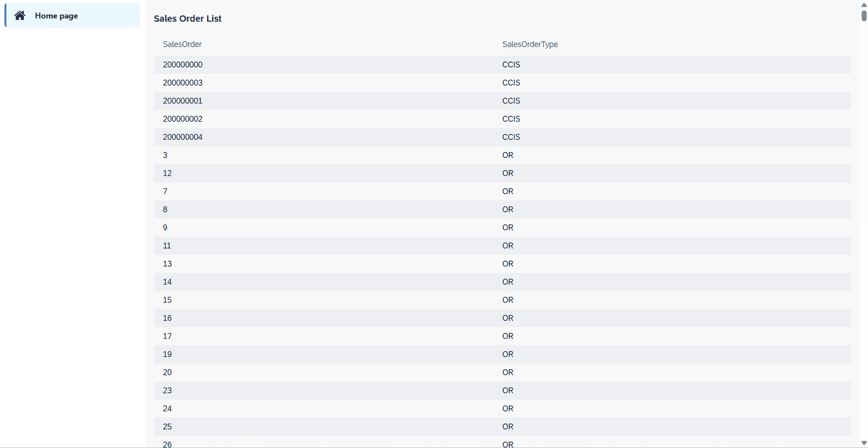
Task: Click the CCIS type of order 200000000
Action: (x=511, y=65)
